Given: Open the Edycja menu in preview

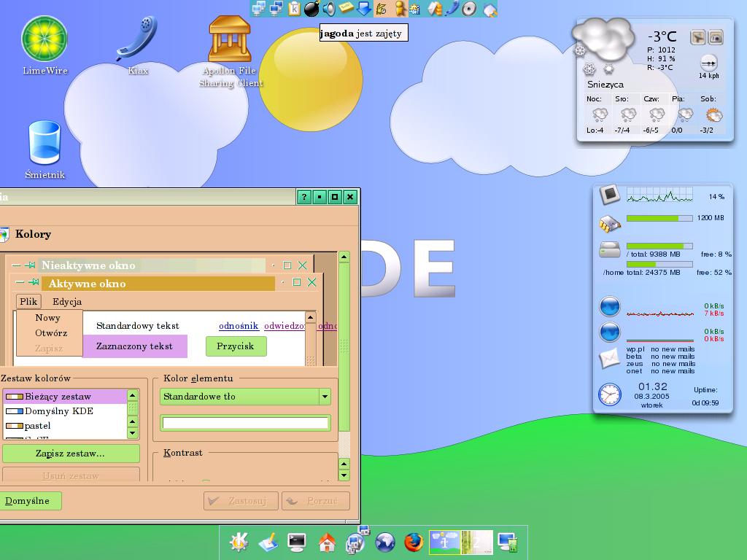Looking at the screenshot, I should click(x=67, y=301).
